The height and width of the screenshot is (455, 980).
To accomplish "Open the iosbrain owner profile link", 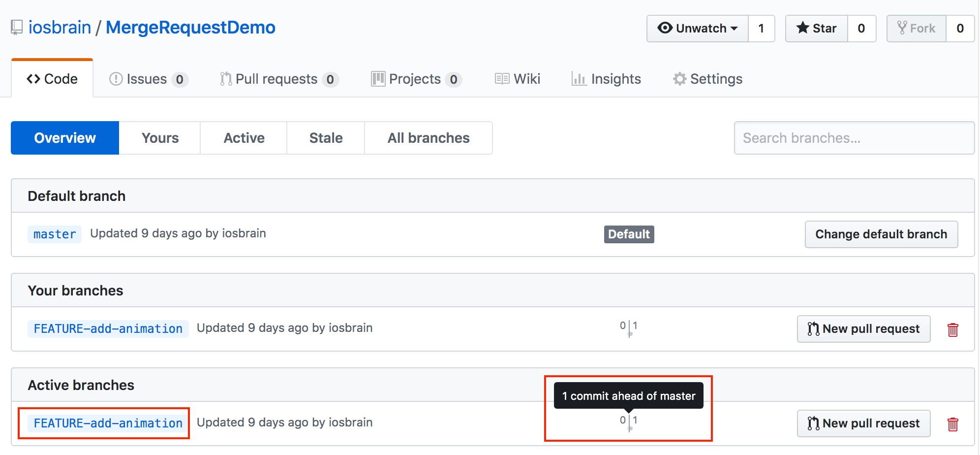I will (60, 28).
